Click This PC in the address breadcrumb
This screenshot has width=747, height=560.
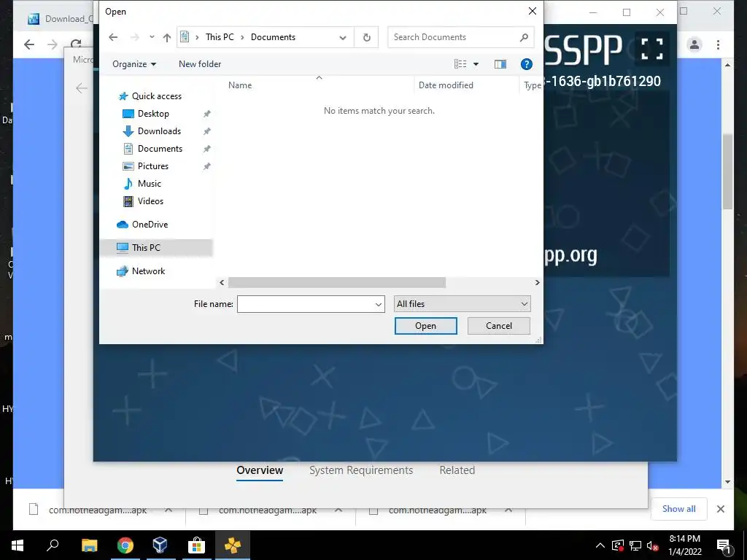[x=220, y=37]
